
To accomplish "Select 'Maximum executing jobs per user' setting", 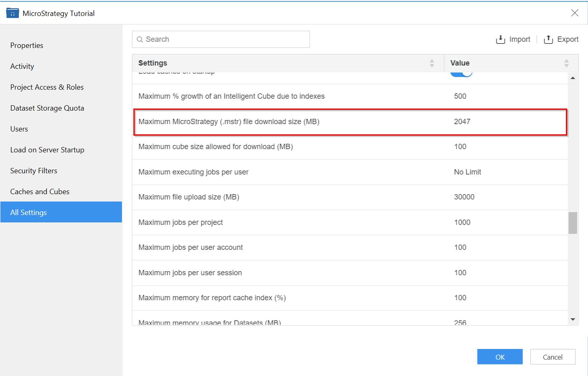I will click(194, 172).
